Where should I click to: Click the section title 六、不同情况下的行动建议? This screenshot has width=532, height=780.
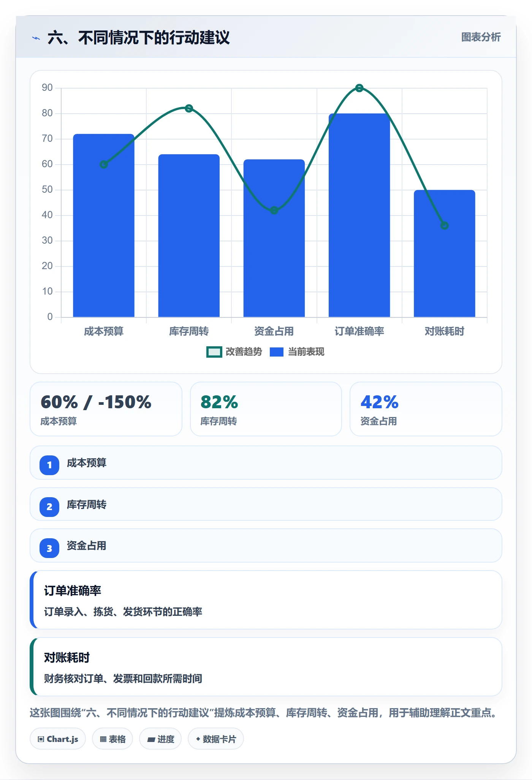tap(138, 38)
